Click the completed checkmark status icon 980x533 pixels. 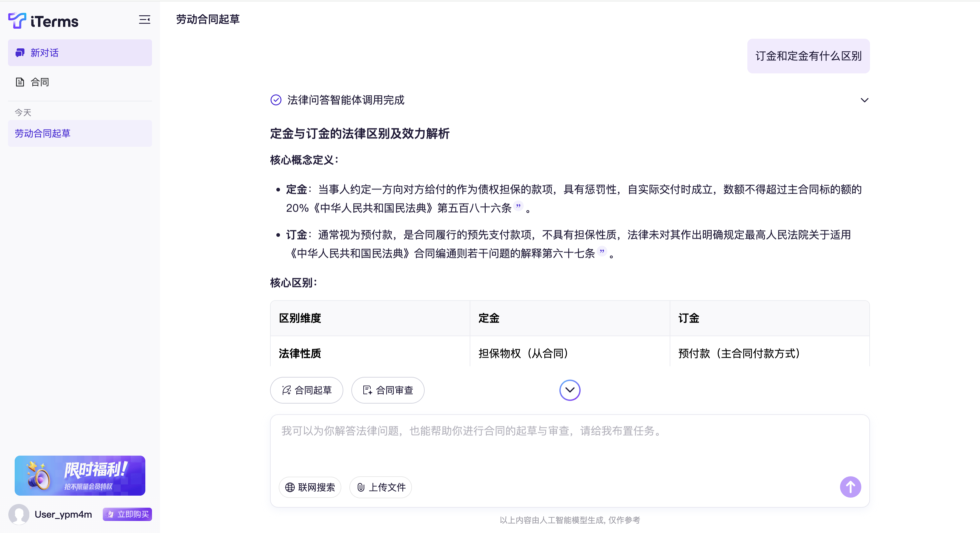276,100
